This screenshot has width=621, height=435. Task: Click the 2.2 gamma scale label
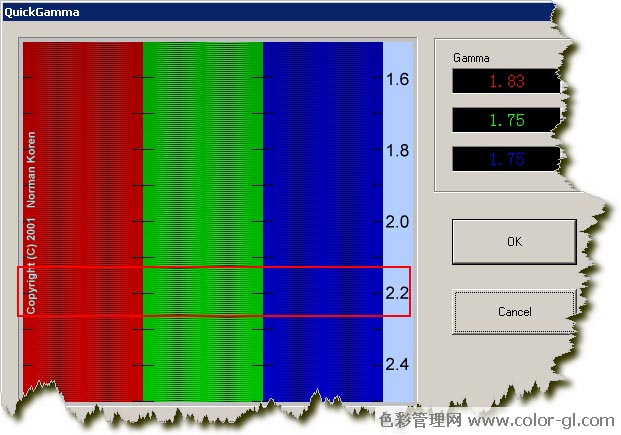397,293
